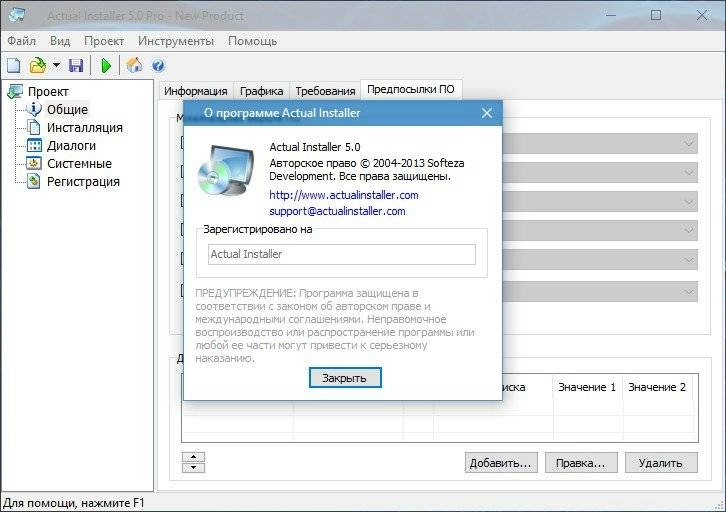Click the Общие info icon
Screen dimensions: 726x512
click(x=34, y=109)
